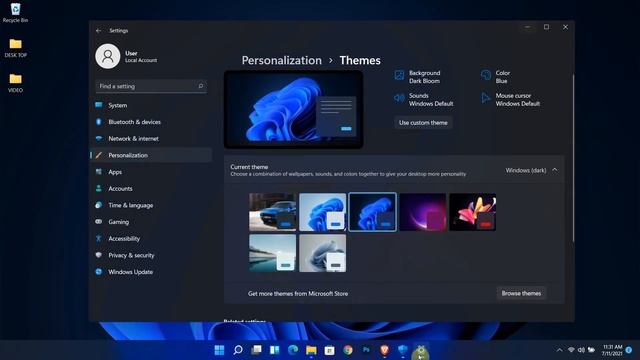Viewport: 640px width, 360px height.
Task: Select the light blue bloom theme
Action: click(x=322, y=212)
